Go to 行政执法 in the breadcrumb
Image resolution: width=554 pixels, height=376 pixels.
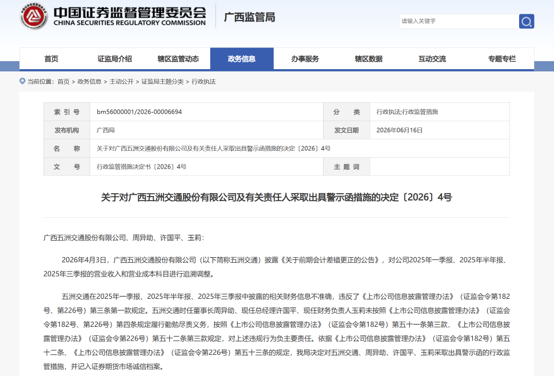tap(204, 82)
